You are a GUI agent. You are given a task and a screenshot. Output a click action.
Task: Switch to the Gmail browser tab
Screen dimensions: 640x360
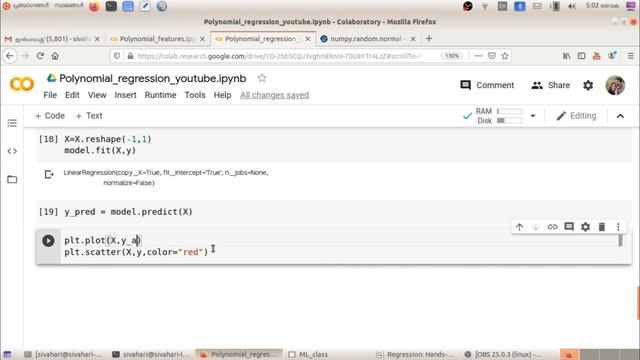coord(52,39)
